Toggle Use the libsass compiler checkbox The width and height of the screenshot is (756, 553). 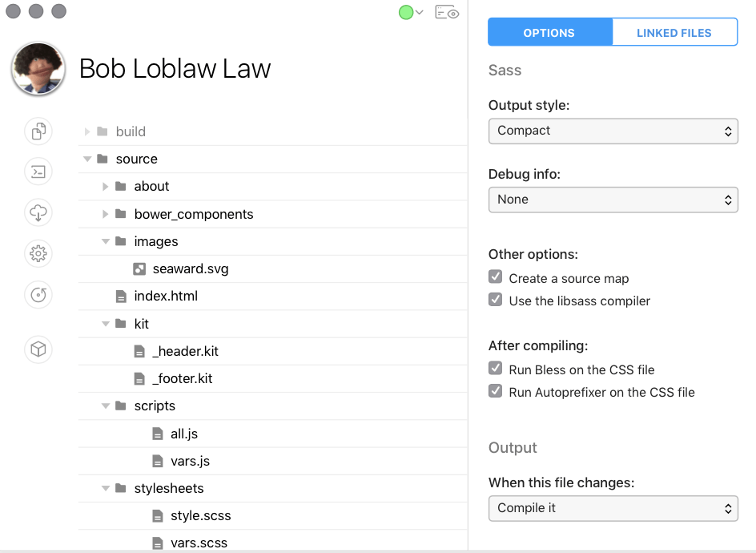495,300
